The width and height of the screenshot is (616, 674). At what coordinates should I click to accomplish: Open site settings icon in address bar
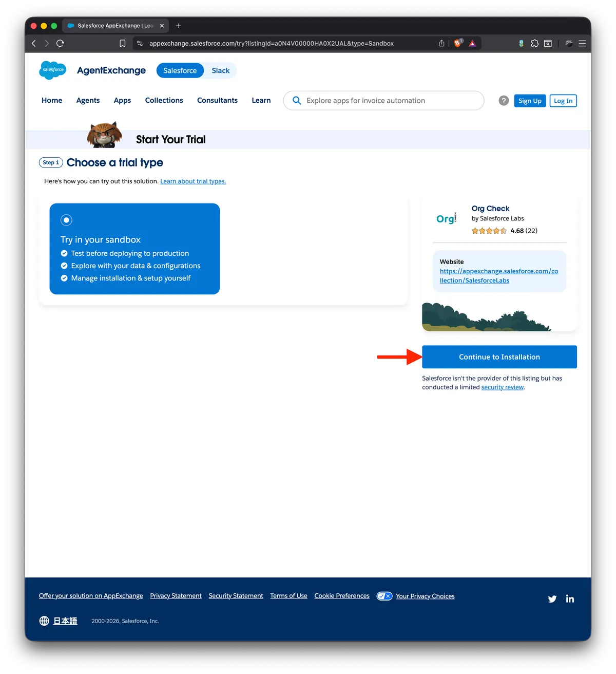[x=140, y=44]
